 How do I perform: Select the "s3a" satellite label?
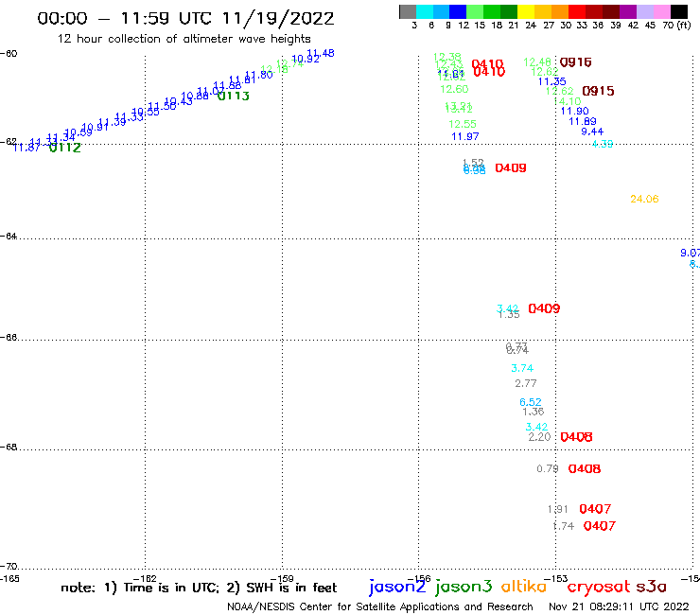click(652, 587)
